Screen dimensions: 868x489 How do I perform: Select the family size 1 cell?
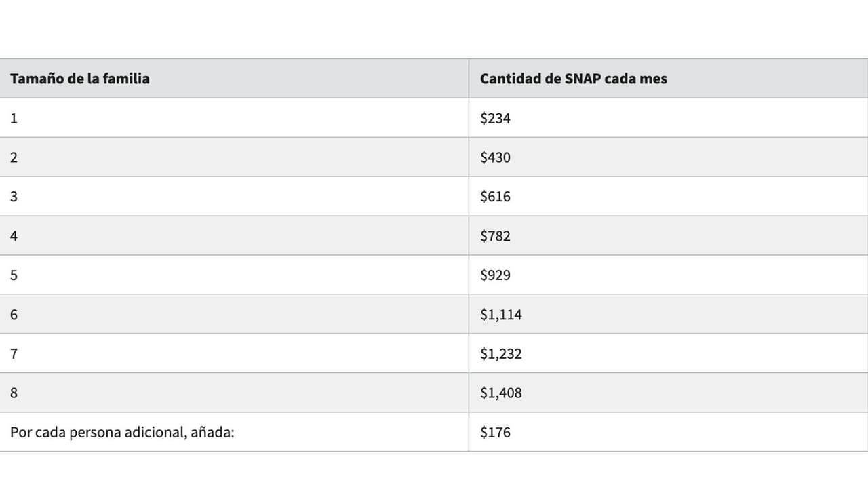[x=14, y=118]
